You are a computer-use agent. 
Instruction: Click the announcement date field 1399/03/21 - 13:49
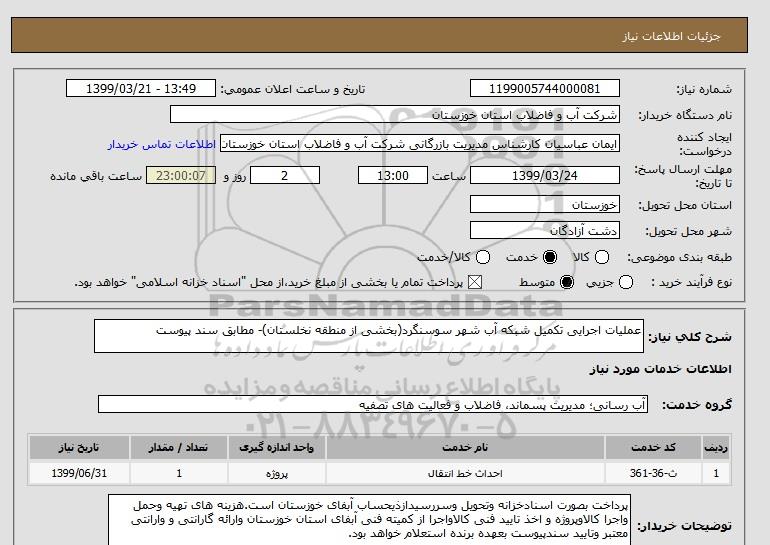coord(141,88)
